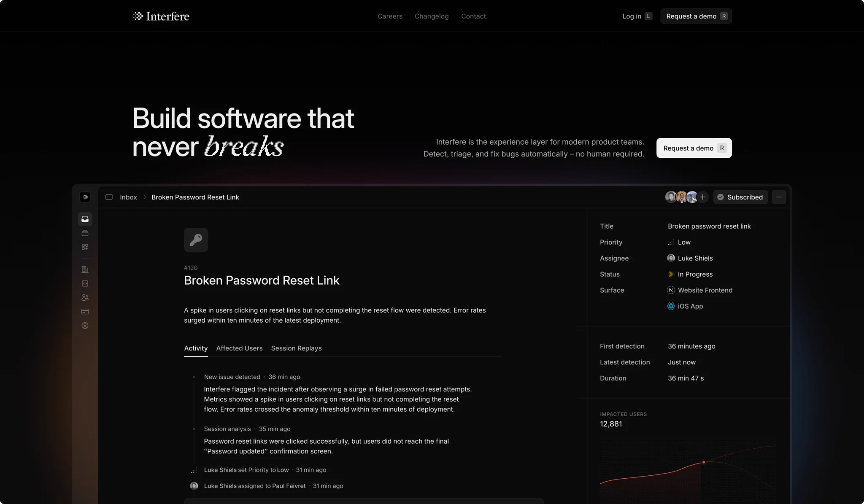Change the assignee Luke Shiels

(x=690, y=258)
